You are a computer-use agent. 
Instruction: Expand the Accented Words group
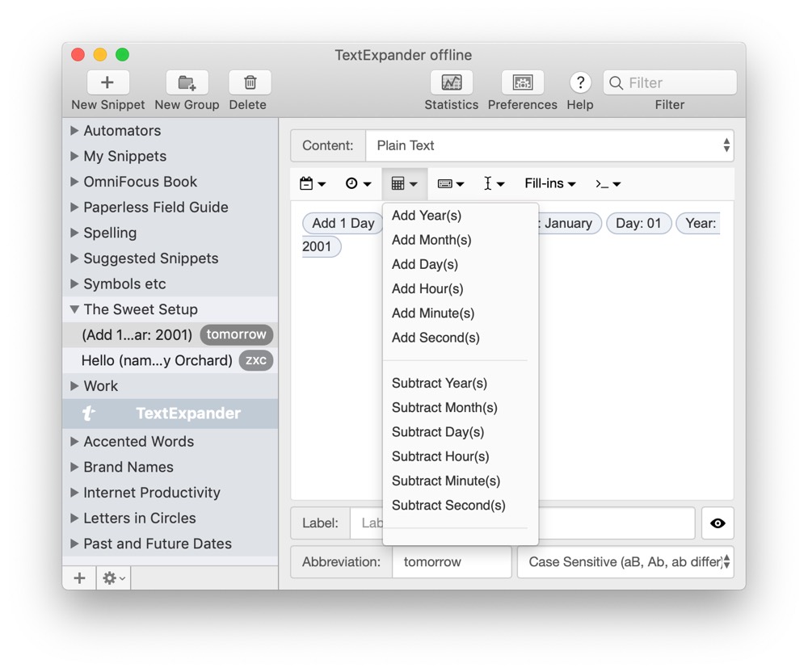[74, 441]
